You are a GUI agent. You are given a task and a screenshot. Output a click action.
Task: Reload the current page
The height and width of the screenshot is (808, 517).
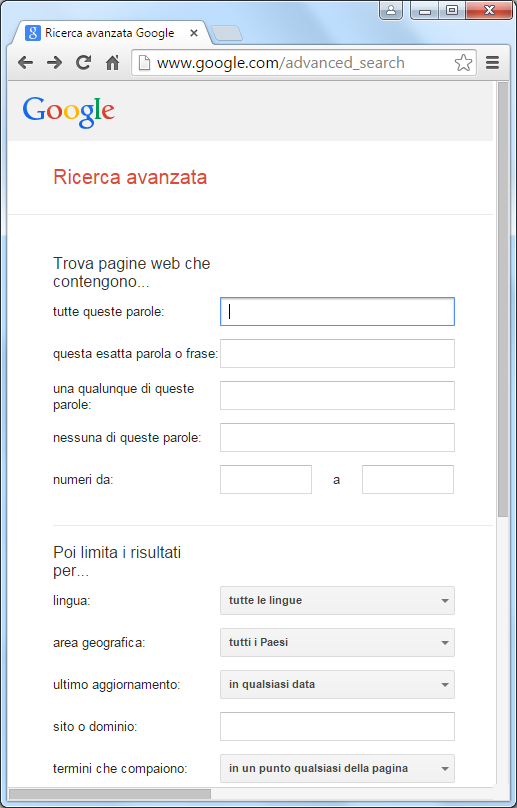pyautogui.click(x=83, y=63)
